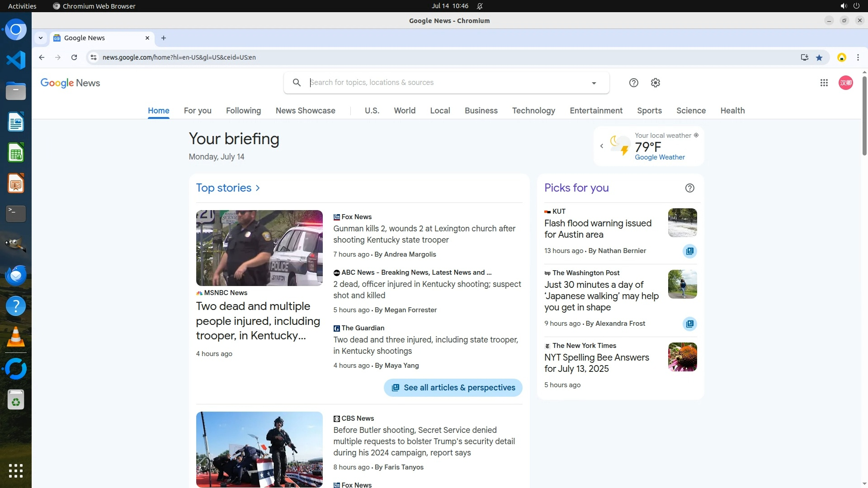
Task: Expand weather card with left chevron
Action: coord(602,146)
